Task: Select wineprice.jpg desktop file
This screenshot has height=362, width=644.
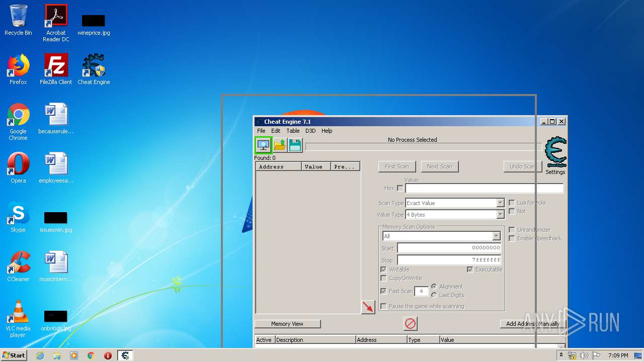Action: (94, 25)
